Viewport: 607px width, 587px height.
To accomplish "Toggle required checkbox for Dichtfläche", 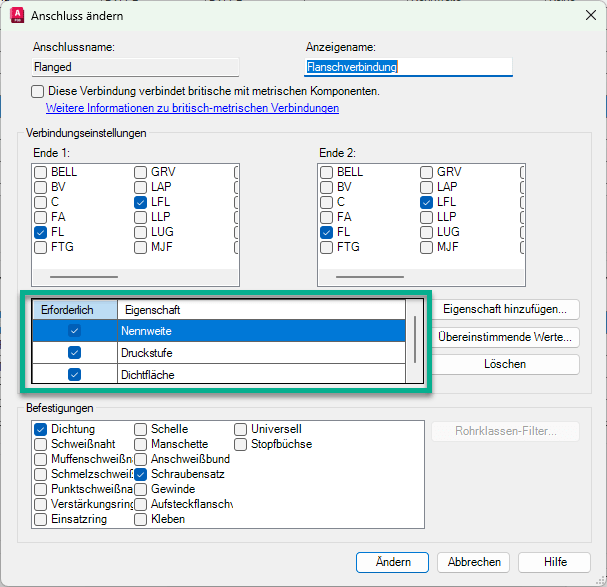I will pos(75,375).
